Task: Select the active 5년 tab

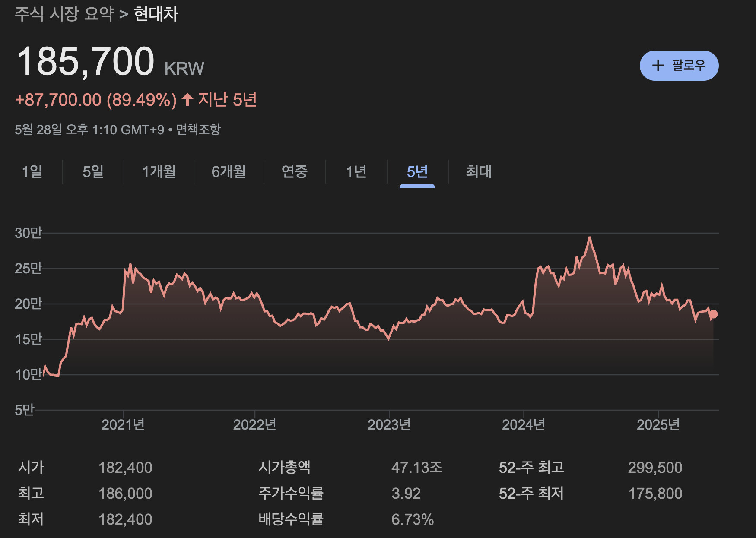Action: (x=417, y=171)
